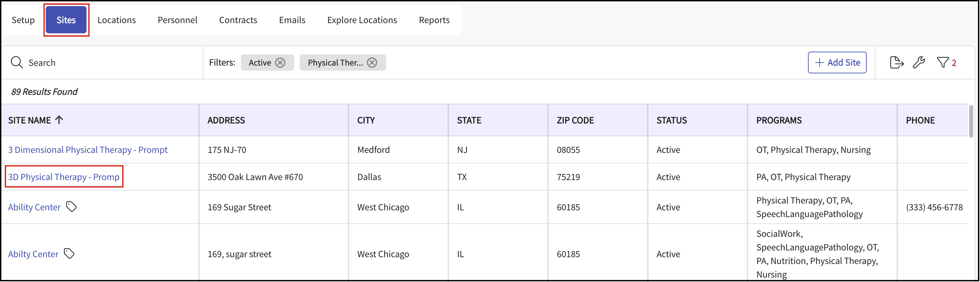This screenshot has height=282, width=980.
Task: Click the tag icon beside Ability Center
Action: pos(72,207)
